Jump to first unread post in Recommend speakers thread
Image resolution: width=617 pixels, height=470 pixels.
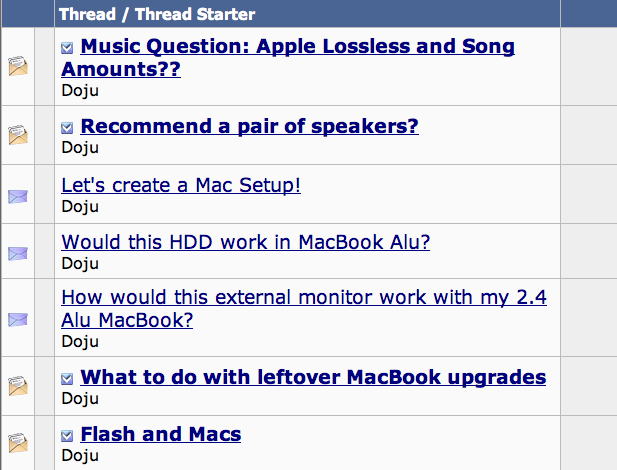tap(67, 127)
